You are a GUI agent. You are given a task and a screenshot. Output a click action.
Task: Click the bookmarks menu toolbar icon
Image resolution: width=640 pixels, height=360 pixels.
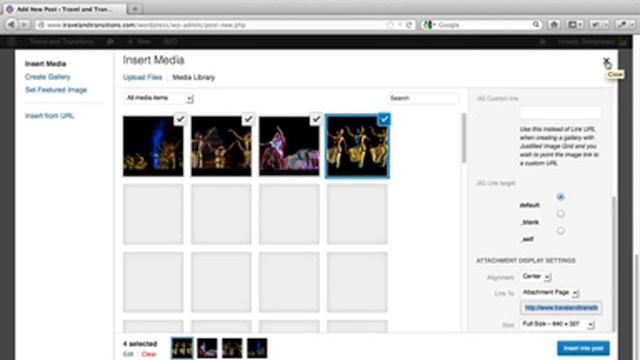(575, 25)
